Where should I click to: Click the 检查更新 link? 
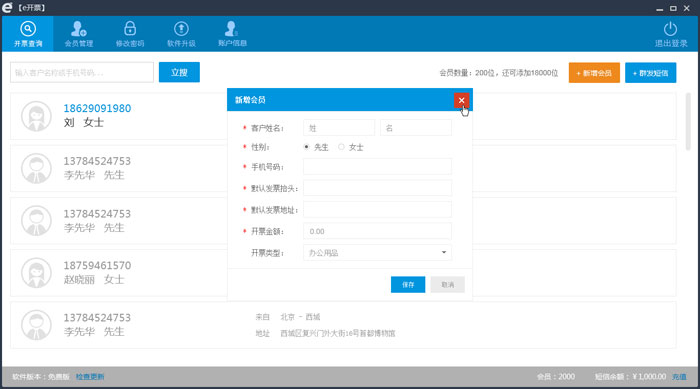pyautogui.click(x=90, y=376)
